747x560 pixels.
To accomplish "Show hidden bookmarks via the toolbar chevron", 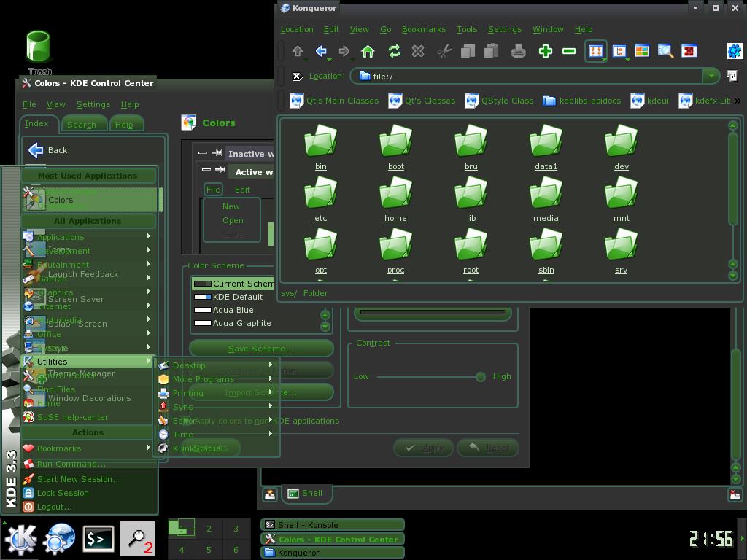I will [x=738, y=101].
